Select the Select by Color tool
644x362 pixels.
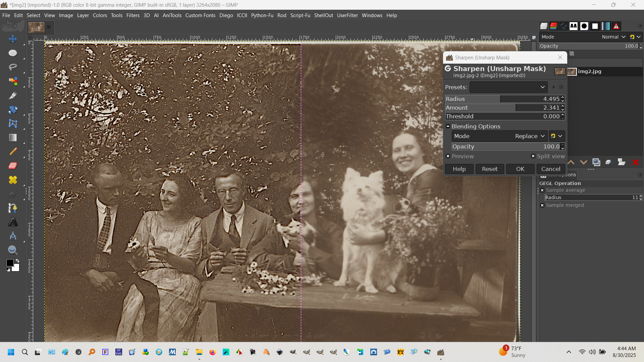pos(13,81)
